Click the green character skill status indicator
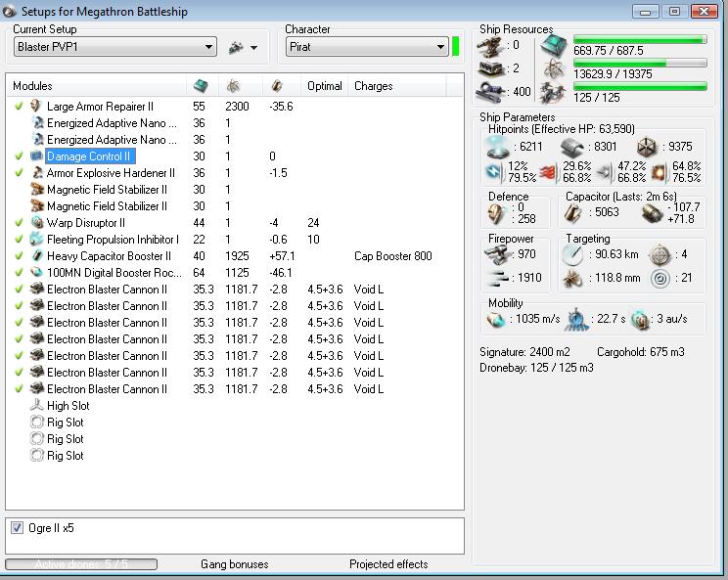728x580 pixels. point(455,47)
